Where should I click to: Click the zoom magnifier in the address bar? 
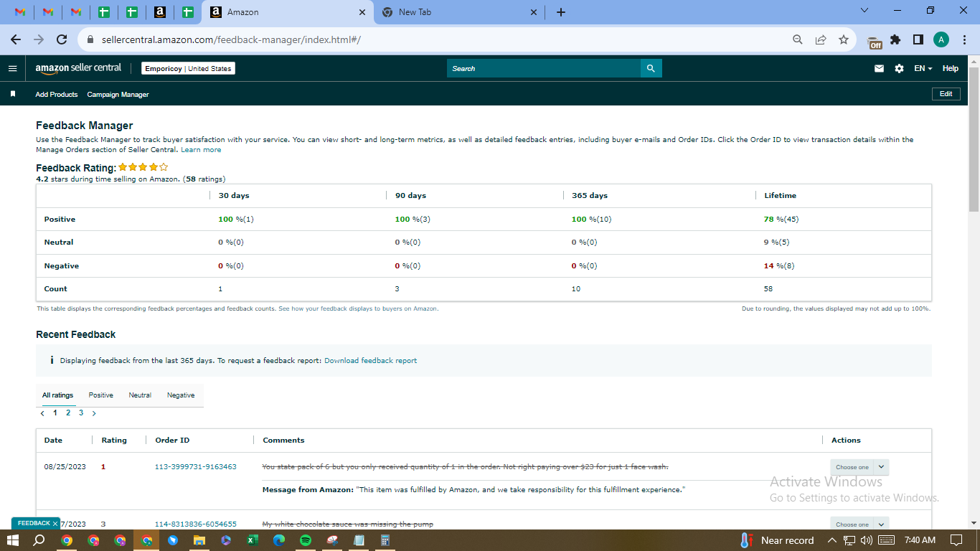tap(797, 39)
